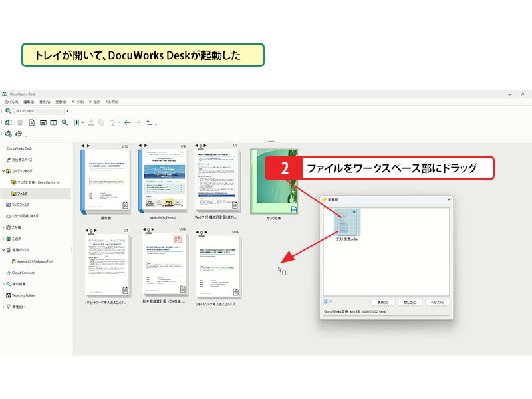This screenshot has width=532, height=399.
Task: Toggle the folder pane toolbar icon
Action: (x=9, y=122)
